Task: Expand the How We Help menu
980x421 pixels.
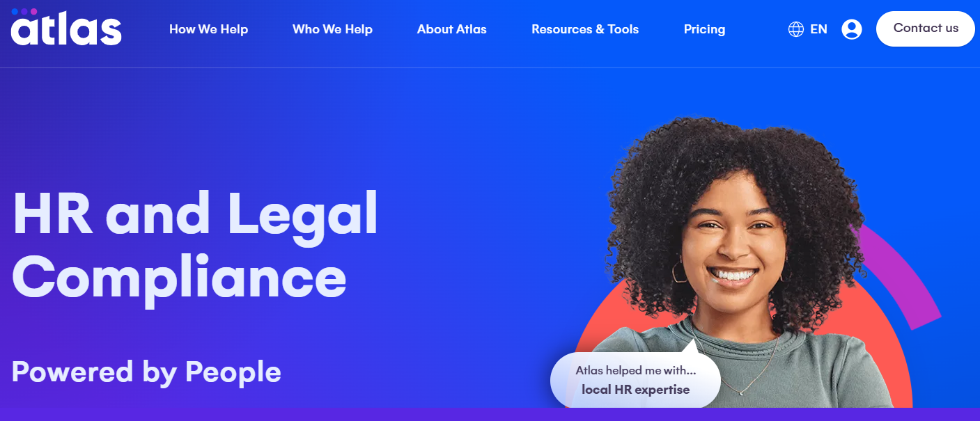Action: click(x=208, y=29)
